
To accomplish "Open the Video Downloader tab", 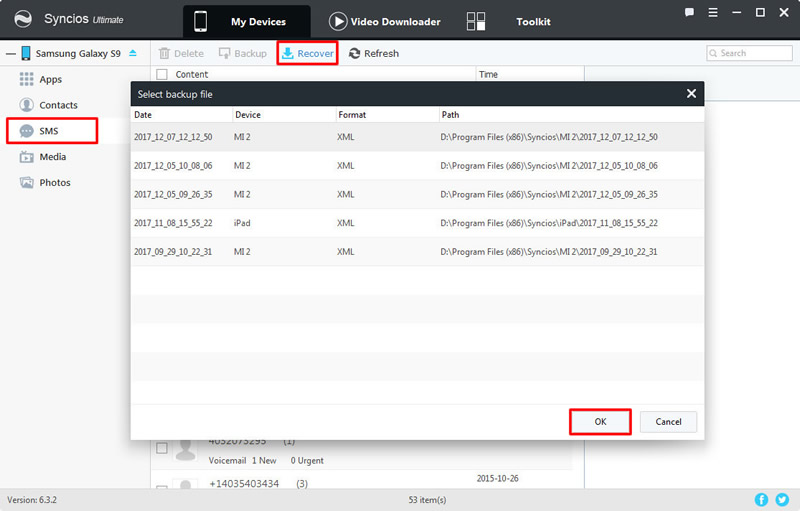I will (x=385, y=21).
